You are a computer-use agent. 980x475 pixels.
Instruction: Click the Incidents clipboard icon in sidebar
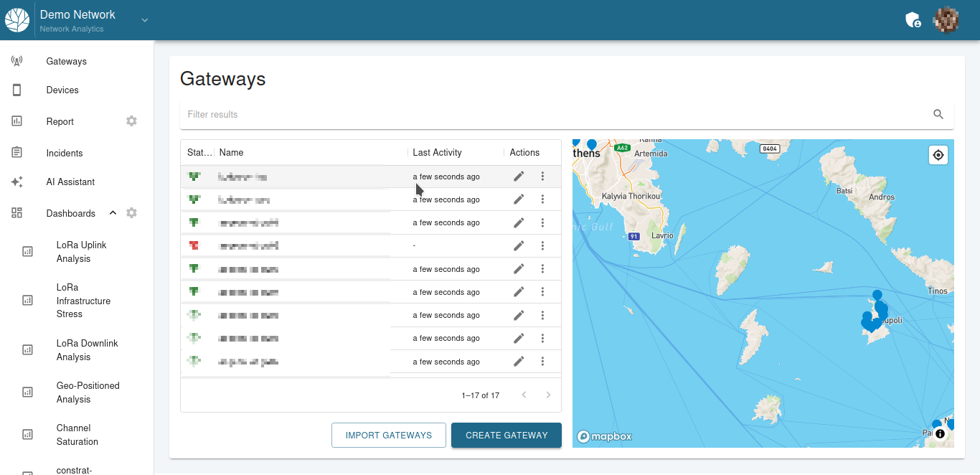tap(17, 153)
